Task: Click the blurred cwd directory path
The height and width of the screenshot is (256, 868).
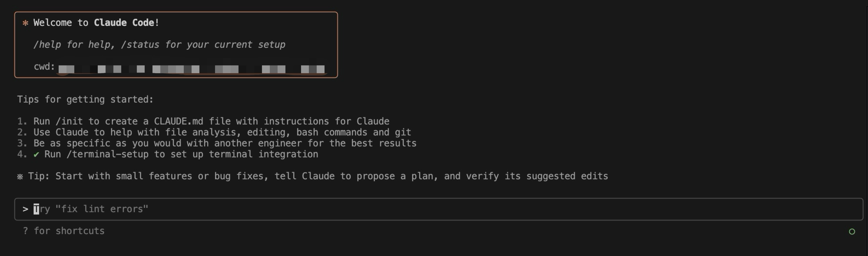Action: [192, 69]
